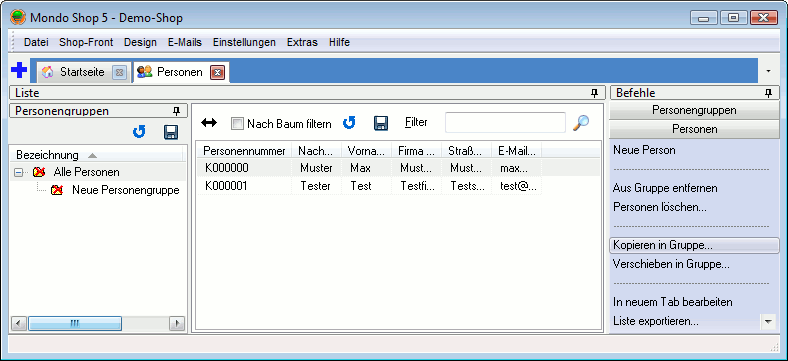Click the Tests... street cell
Viewport: 788px width, 361px height.
click(466, 186)
